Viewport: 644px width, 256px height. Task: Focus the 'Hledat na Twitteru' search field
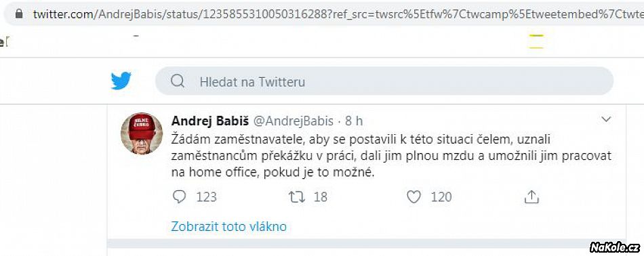click(384, 81)
